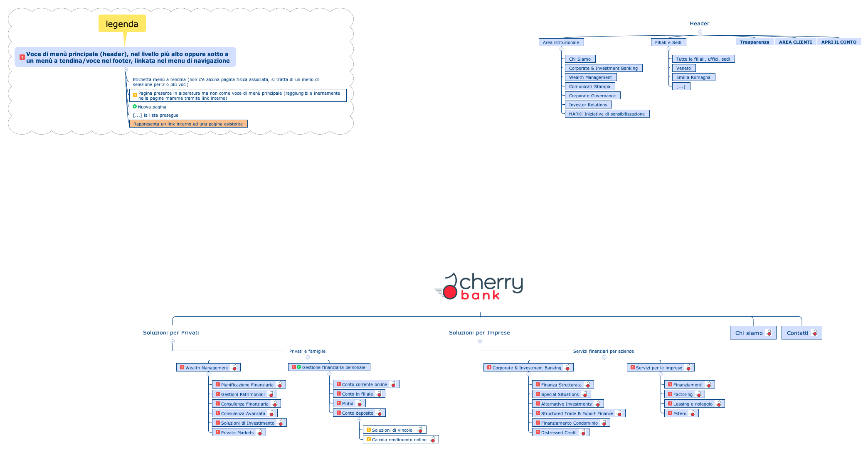Select Chi Siamo under Area istituzionale

[x=580, y=59]
